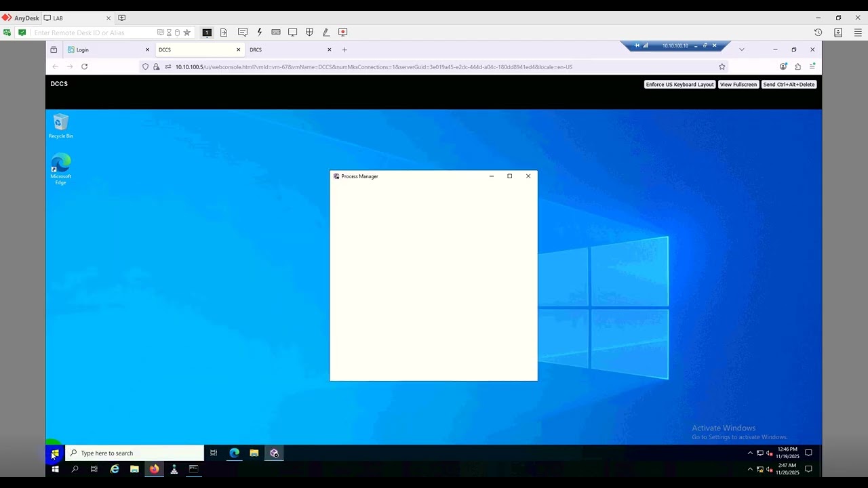Open Internet Explorer on outer taskbar
Screen dimensions: 868x488
(x=115, y=469)
